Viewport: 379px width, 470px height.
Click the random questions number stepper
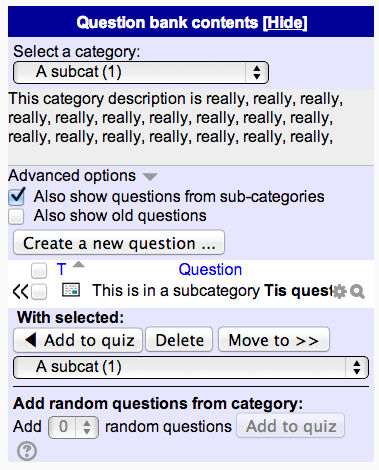pyautogui.click(x=73, y=427)
